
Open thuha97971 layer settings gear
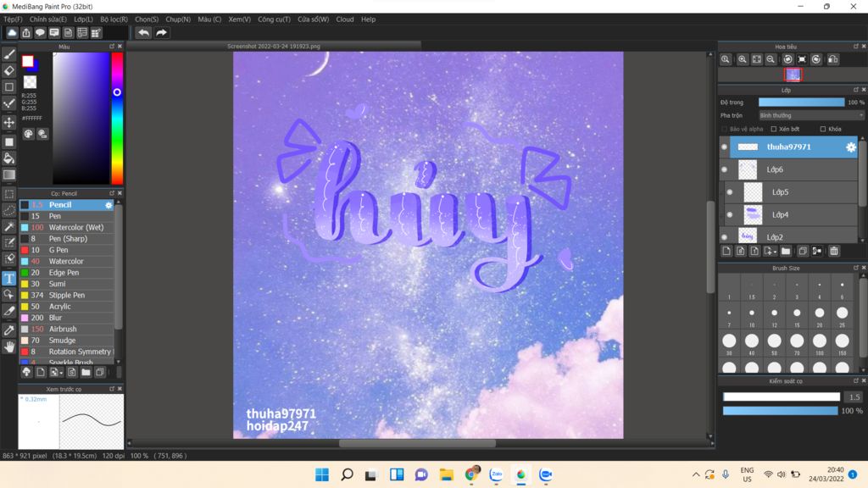click(851, 147)
